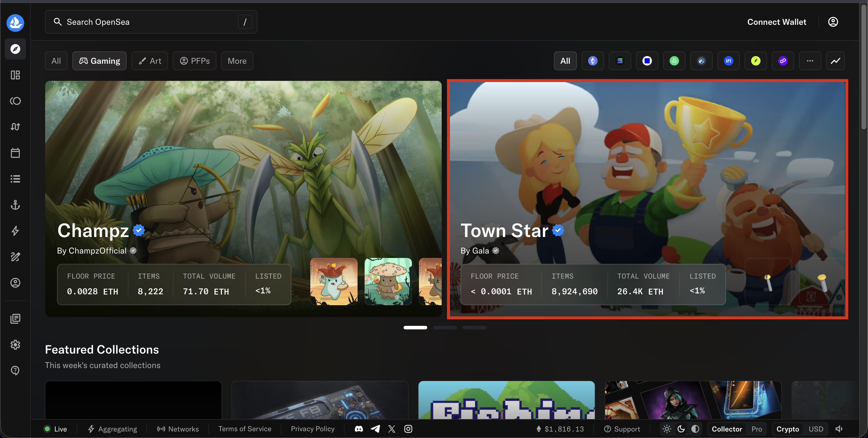Open the settings gear sidebar icon
868x438 pixels.
15,345
